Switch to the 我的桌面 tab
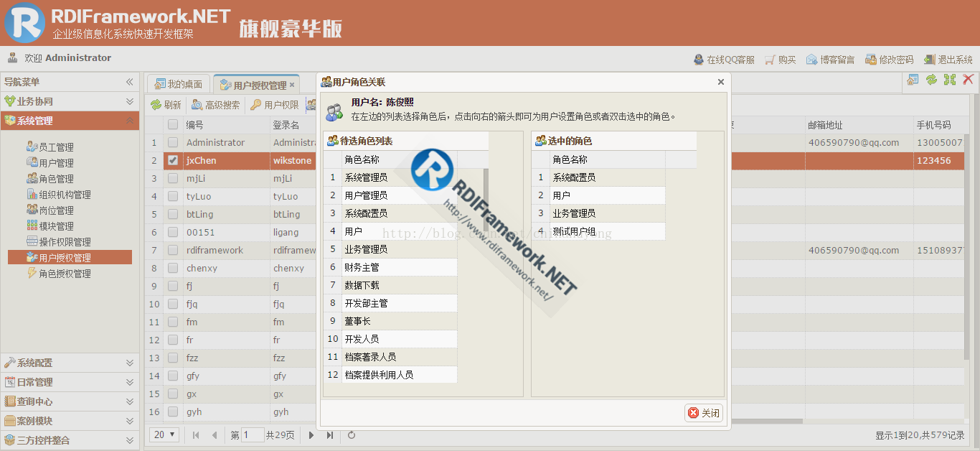 179,85
